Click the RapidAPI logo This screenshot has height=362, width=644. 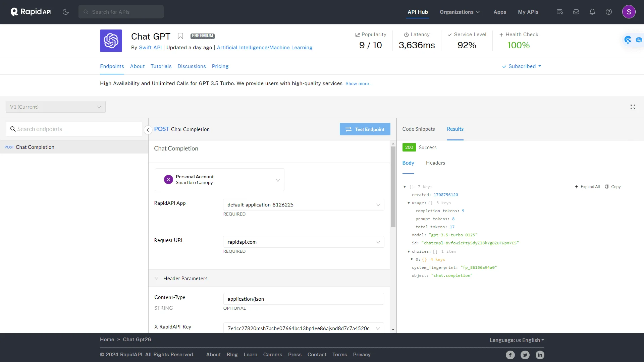[31, 12]
